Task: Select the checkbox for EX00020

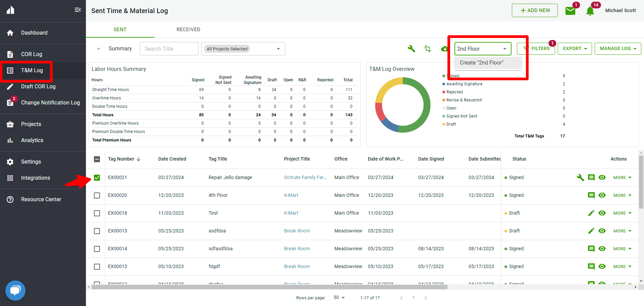Action: pyautogui.click(x=97, y=195)
